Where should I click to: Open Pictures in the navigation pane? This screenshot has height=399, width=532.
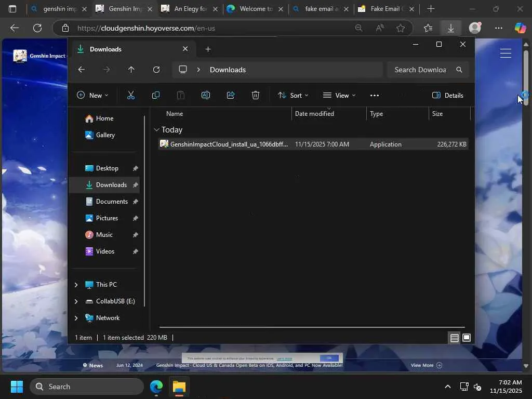[101, 218]
